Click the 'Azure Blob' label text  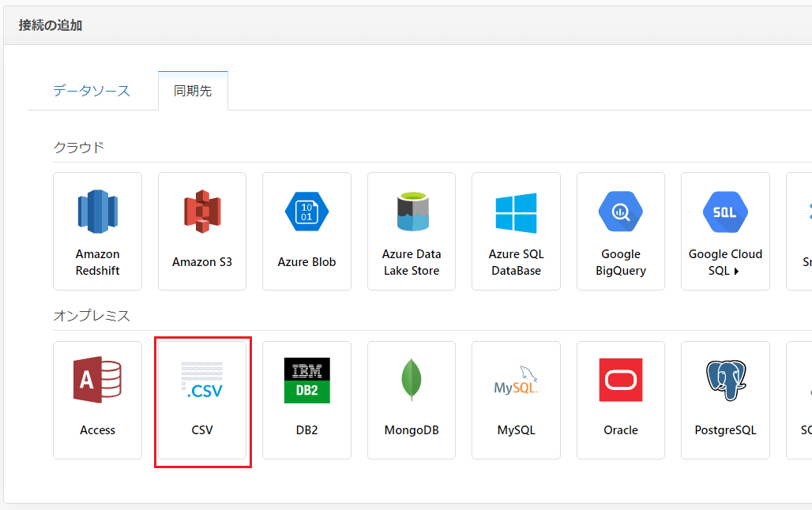pos(306,262)
